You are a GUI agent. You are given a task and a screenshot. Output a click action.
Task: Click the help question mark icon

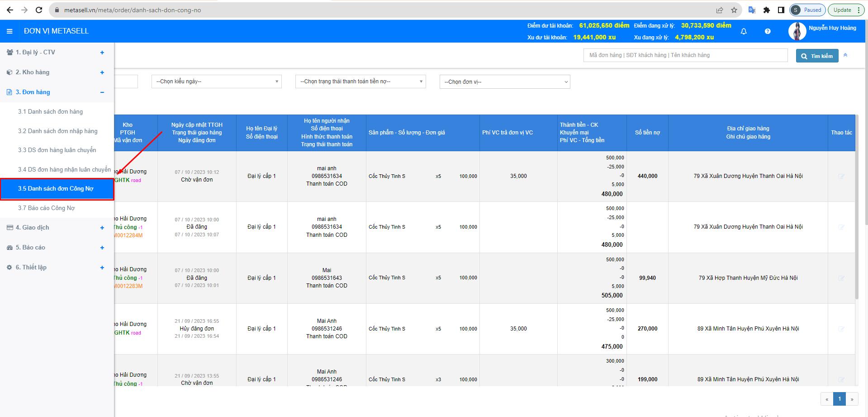(x=768, y=31)
